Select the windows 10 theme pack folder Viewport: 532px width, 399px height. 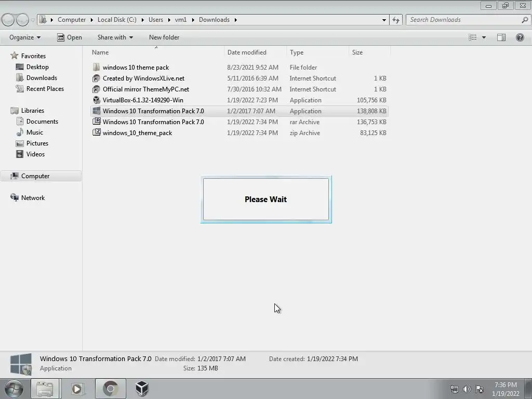(136, 68)
